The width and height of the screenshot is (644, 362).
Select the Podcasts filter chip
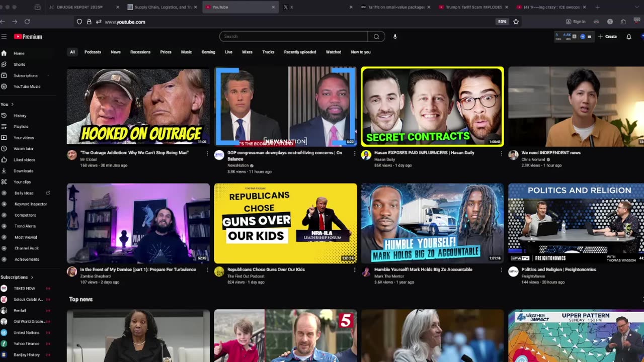click(x=93, y=52)
